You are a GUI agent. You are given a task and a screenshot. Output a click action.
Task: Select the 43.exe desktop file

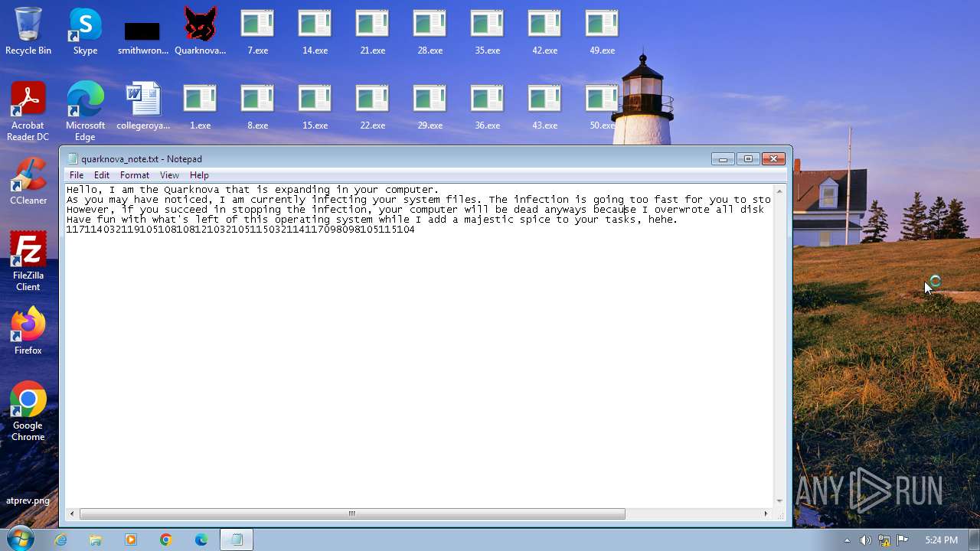[544, 106]
